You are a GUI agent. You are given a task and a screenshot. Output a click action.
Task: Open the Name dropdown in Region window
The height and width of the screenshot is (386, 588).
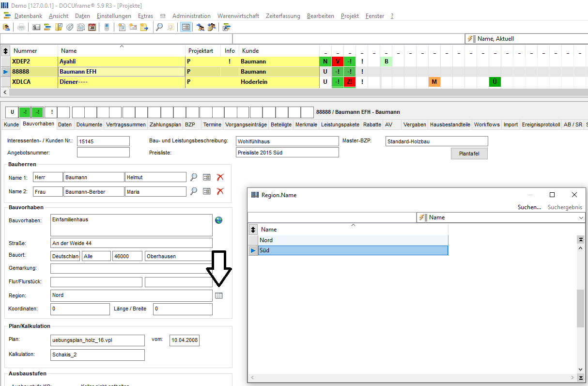point(501,217)
